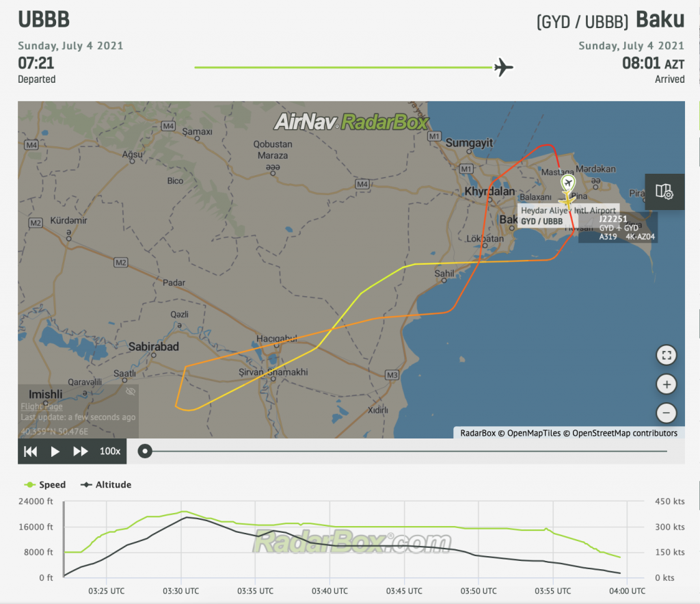Enter fullscreen map view
Screen dimensions: 700x604
[666, 355]
